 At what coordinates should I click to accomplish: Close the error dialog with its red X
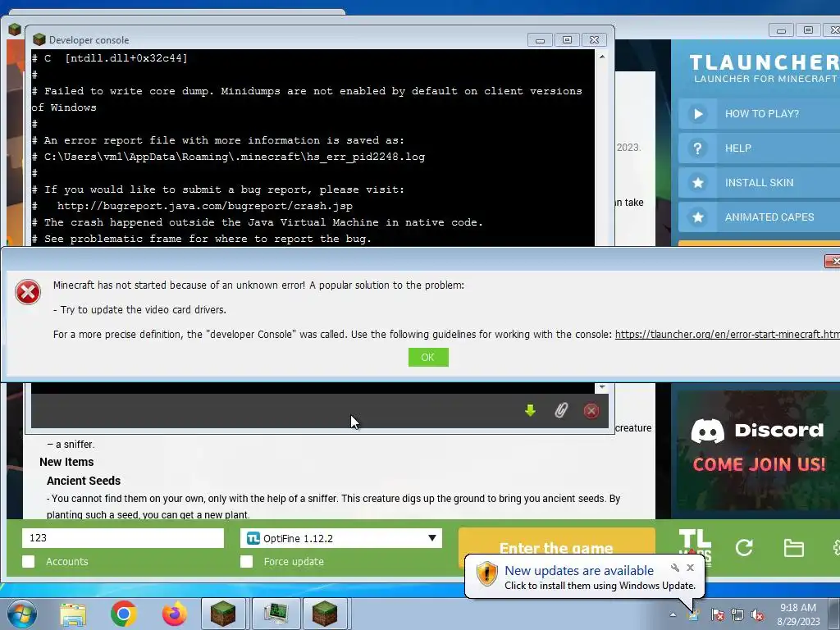[833, 261]
